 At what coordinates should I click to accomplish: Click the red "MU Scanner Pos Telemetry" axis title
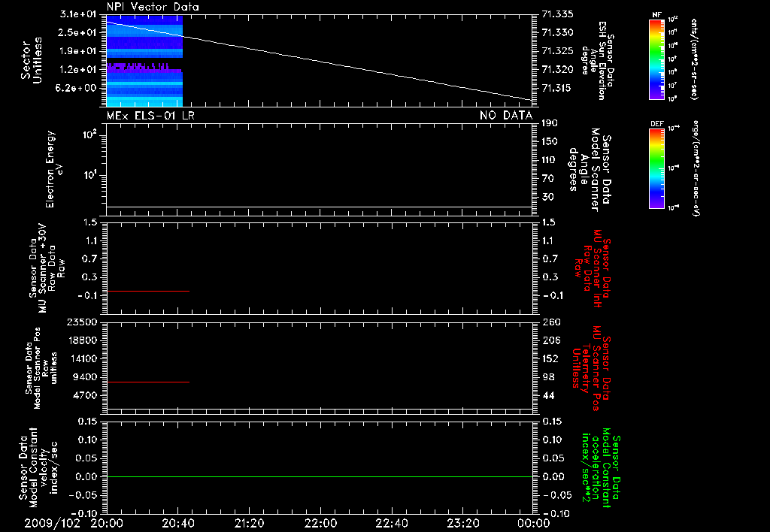tap(591, 368)
